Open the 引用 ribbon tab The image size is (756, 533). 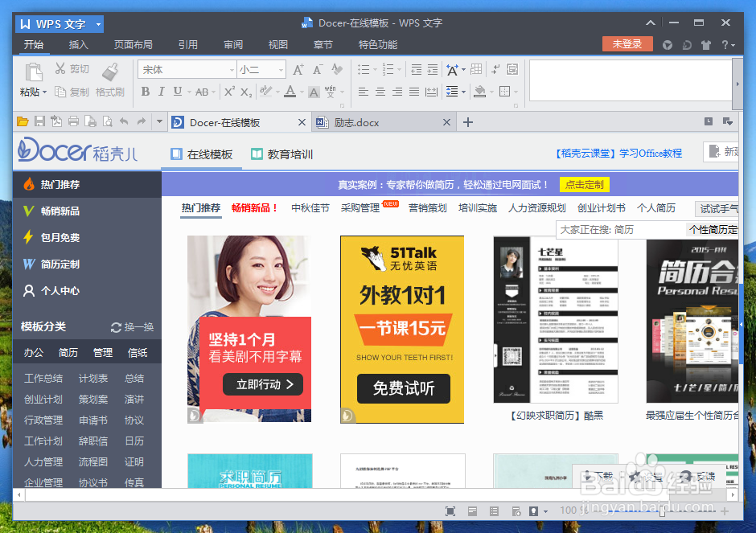tap(188, 45)
